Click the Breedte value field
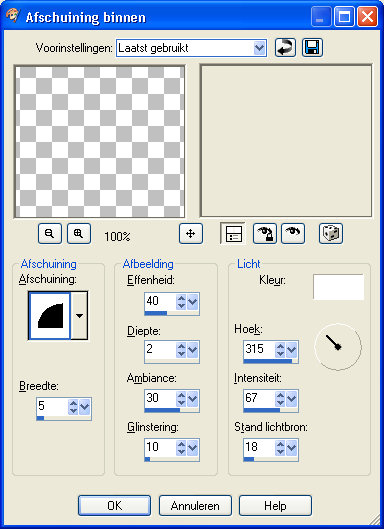The image size is (384, 529). pos(52,406)
